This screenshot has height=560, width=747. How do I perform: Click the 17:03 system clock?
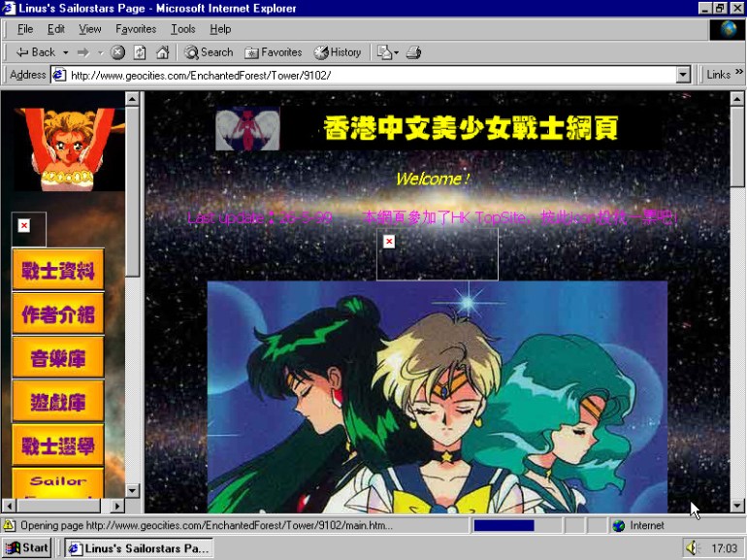pyautogui.click(x=724, y=548)
